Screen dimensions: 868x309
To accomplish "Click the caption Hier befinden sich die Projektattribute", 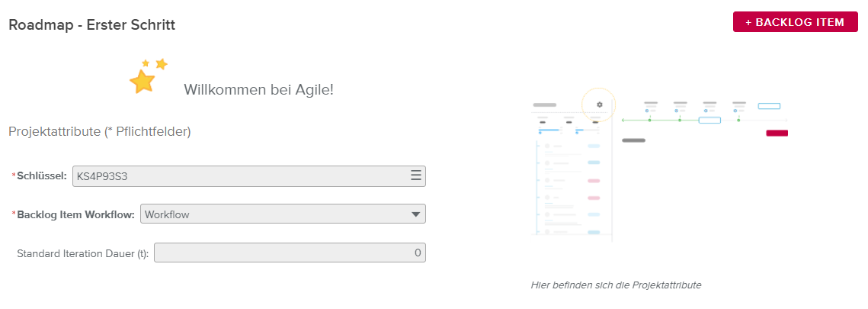I will coord(616,285).
